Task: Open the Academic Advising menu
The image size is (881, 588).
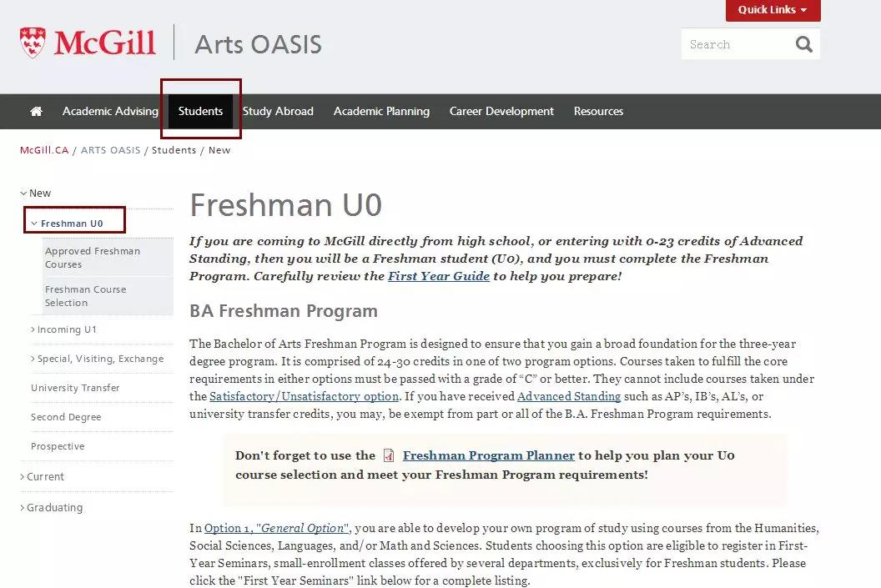Action: click(110, 111)
